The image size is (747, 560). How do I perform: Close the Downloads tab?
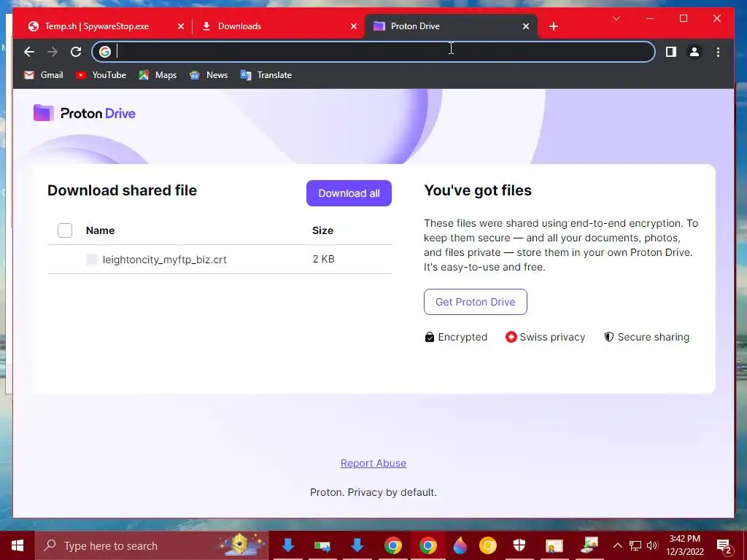click(354, 26)
